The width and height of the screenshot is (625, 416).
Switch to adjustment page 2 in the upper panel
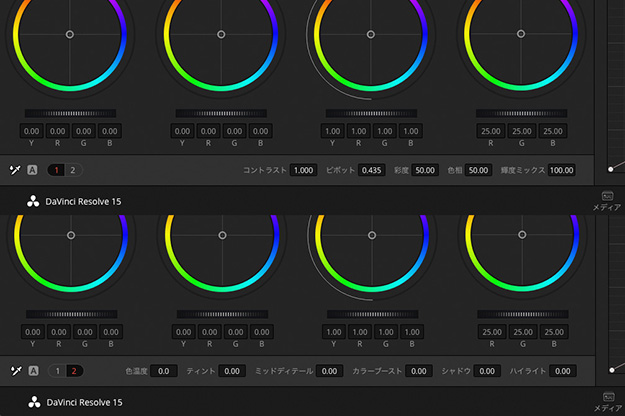coord(73,170)
